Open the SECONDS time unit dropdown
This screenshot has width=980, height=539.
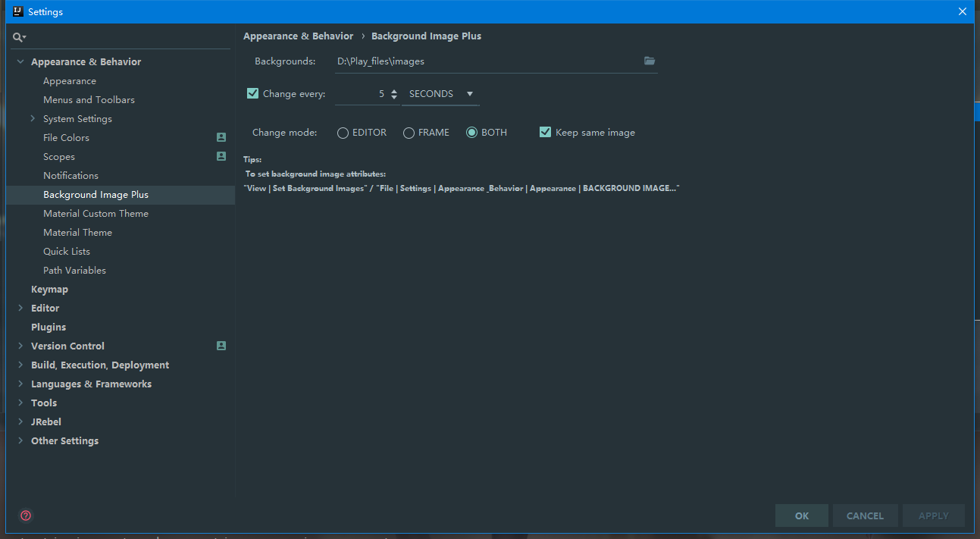441,94
